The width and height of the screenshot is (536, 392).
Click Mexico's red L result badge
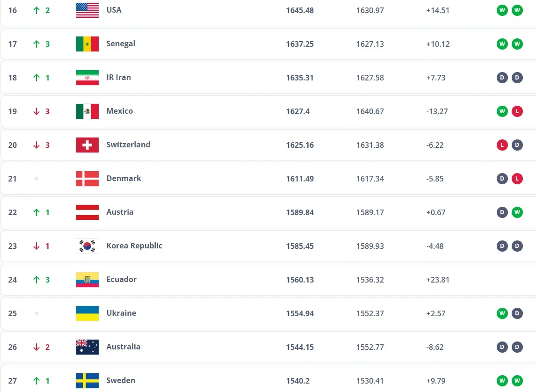click(517, 111)
